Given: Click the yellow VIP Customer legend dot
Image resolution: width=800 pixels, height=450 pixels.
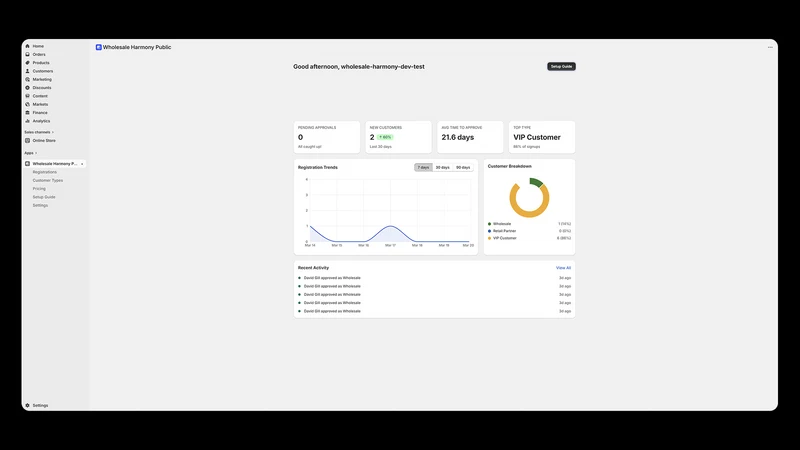Looking at the screenshot, I should click(489, 238).
